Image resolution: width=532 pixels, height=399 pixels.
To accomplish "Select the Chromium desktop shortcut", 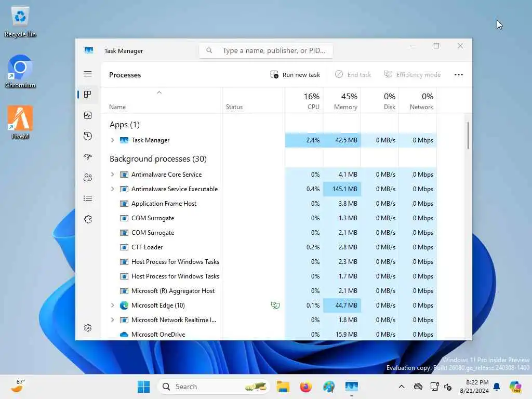I will 20,72.
